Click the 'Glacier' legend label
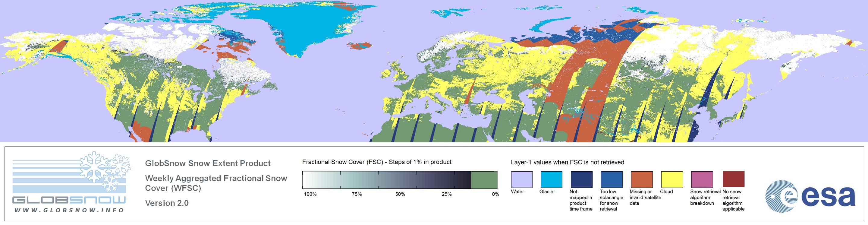This screenshot has height=225, width=868. click(547, 192)
